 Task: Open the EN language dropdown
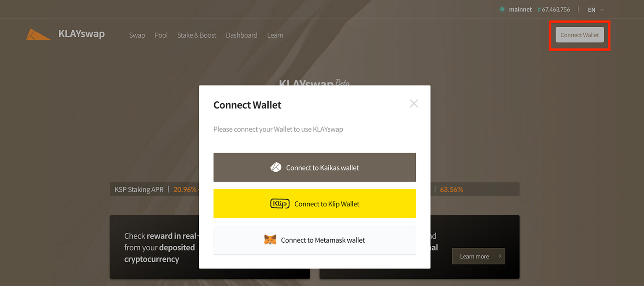[596, 9]
